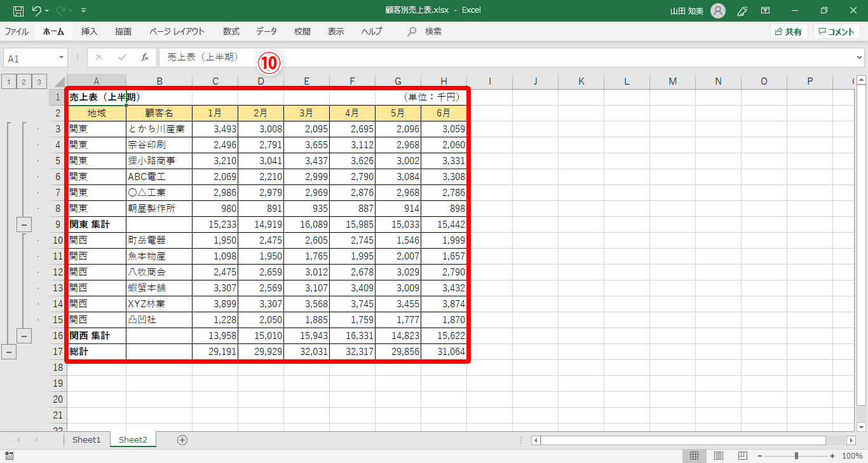Click the formula bar text field
This screenshot has height=463, width=868.
[x=507, y=57]
